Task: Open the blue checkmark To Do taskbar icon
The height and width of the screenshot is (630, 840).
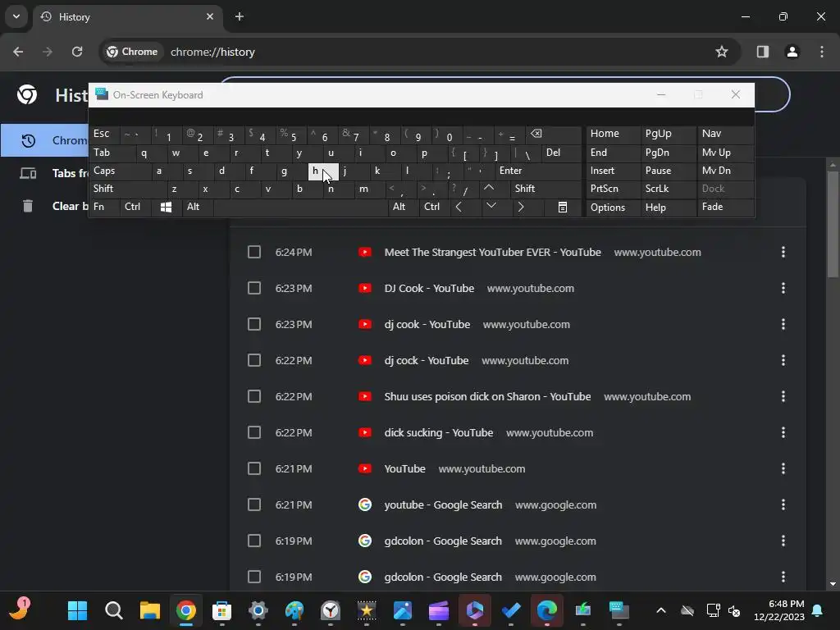Action: pyautogui.click(x=510, y=610)
